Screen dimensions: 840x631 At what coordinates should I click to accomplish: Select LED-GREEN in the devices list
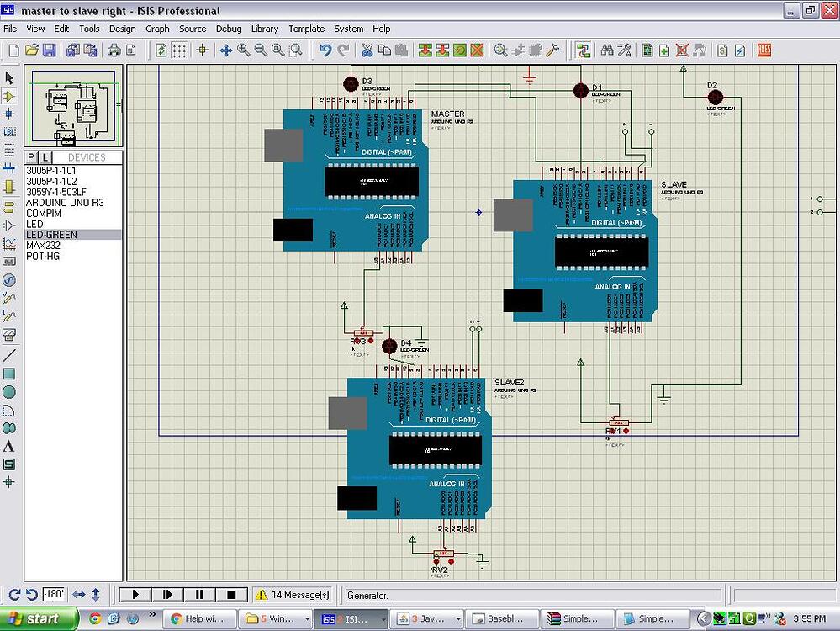[50, 234]
